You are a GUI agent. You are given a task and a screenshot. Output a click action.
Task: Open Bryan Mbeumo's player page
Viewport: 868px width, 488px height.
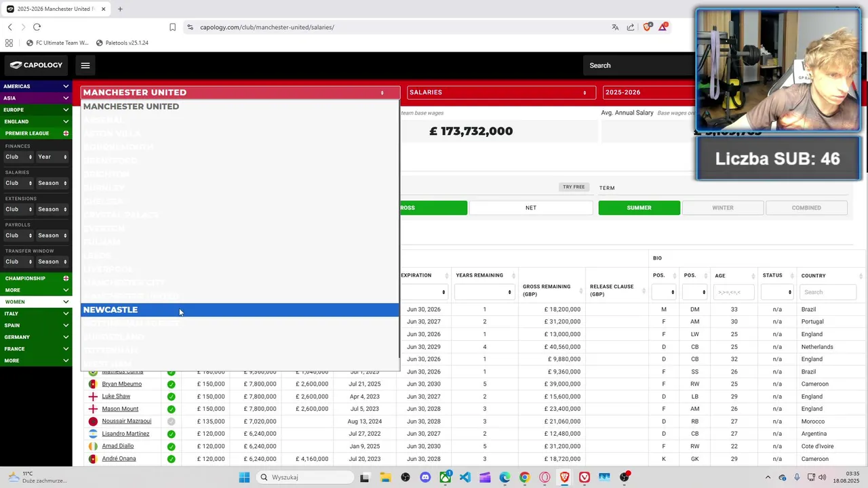coord(121,384)
